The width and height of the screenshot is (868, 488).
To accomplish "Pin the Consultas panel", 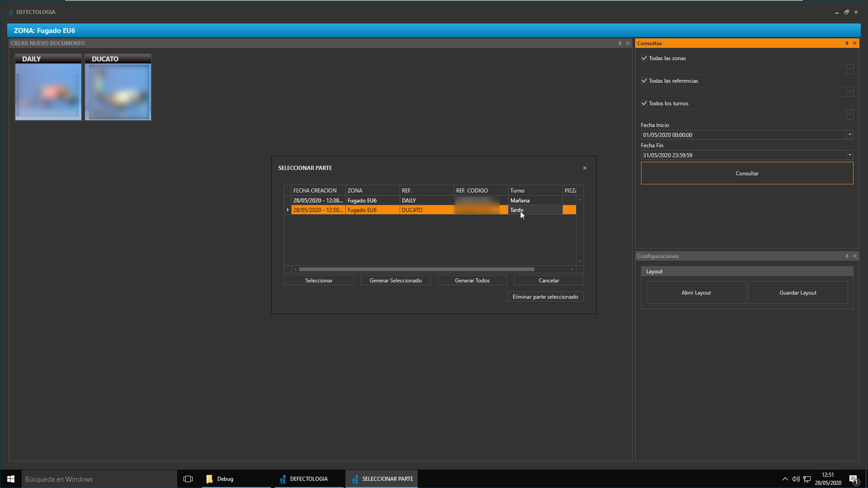I will coord(847,43).
